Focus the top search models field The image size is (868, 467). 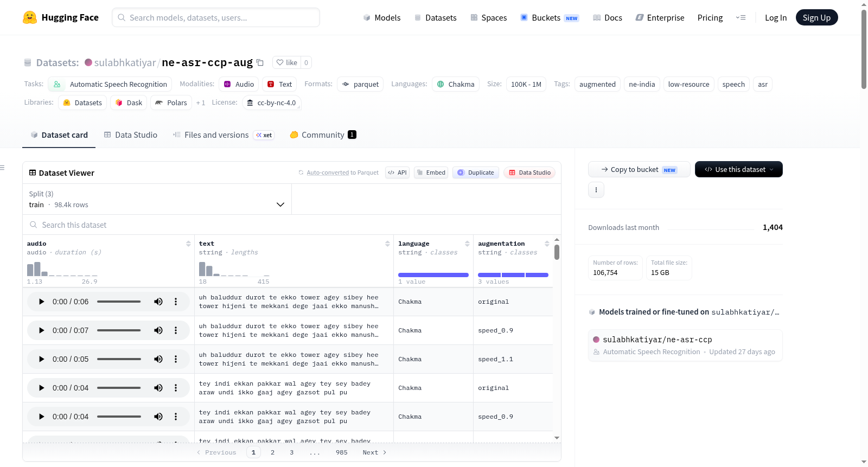tap(216, 17)
